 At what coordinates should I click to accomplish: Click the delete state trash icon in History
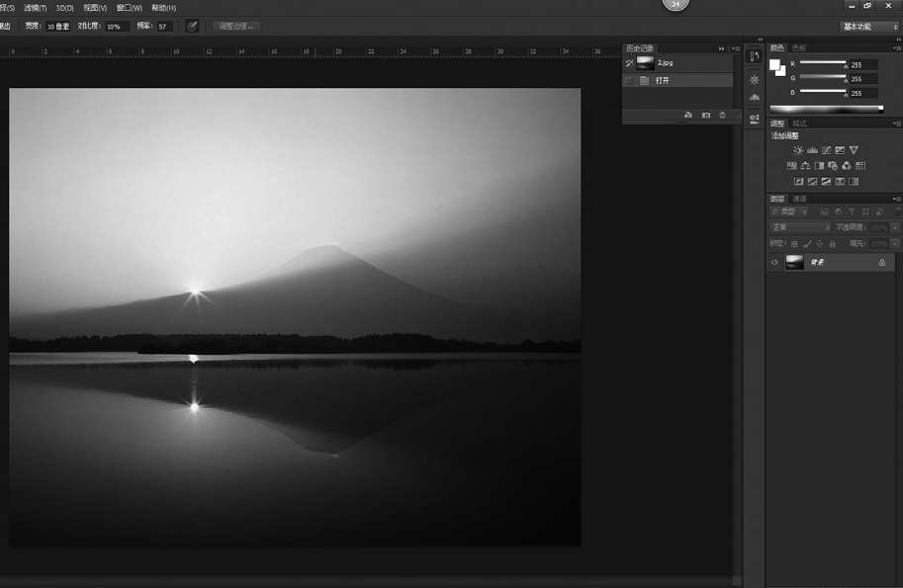coord(722,116)
